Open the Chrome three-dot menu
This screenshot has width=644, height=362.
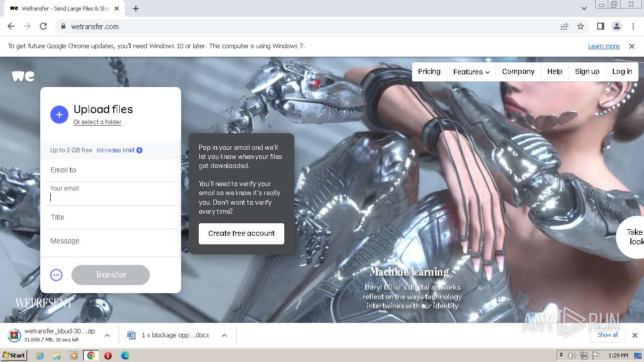click(632, 26)
